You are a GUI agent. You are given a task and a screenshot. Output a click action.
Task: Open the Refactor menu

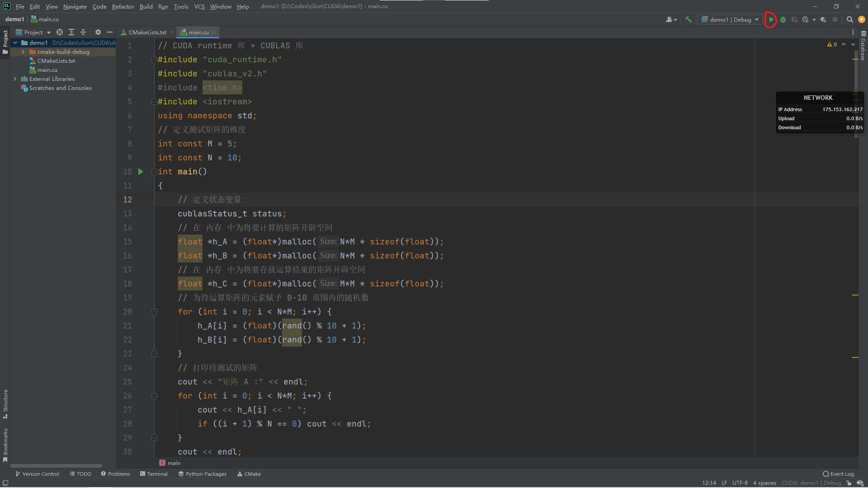click(123, 6)
